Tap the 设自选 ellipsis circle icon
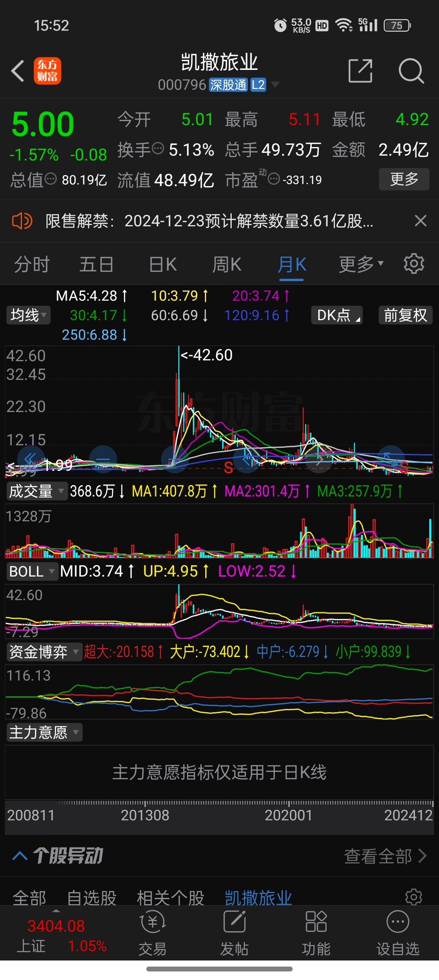 pos(398,921)
